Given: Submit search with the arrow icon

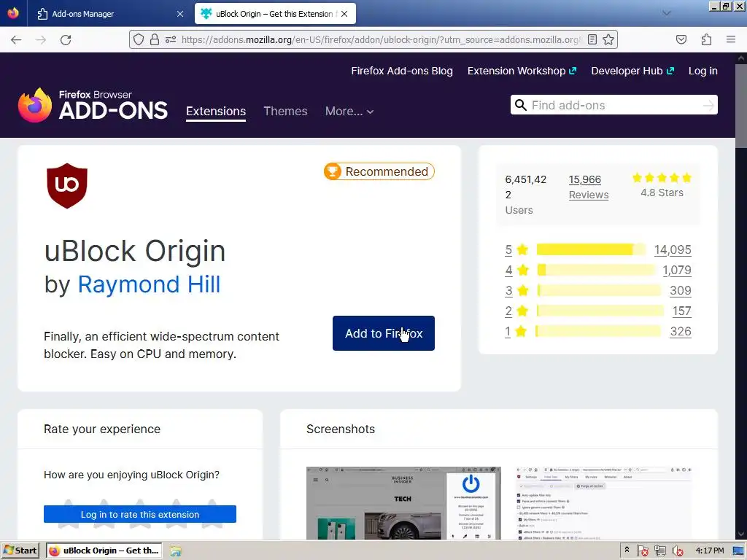Looking at the screenshot, I should [708, 105].
